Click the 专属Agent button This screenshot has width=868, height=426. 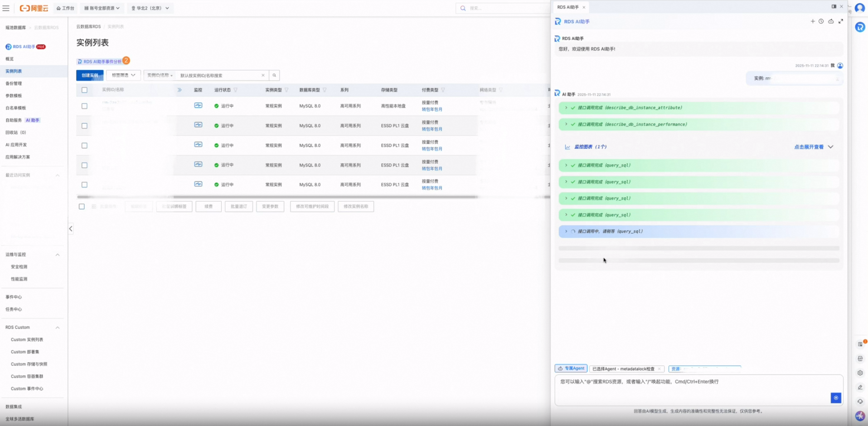point(571,368)
